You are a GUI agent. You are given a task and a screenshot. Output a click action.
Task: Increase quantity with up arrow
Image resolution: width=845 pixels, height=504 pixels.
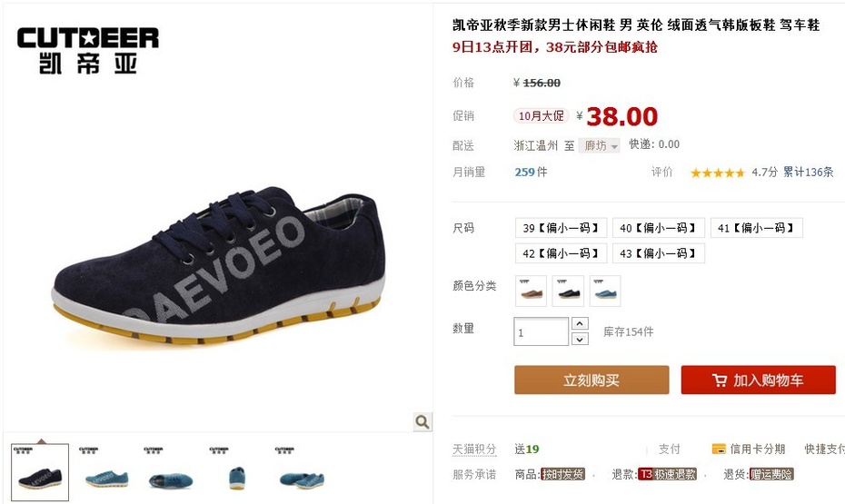(x=580, y=323)
